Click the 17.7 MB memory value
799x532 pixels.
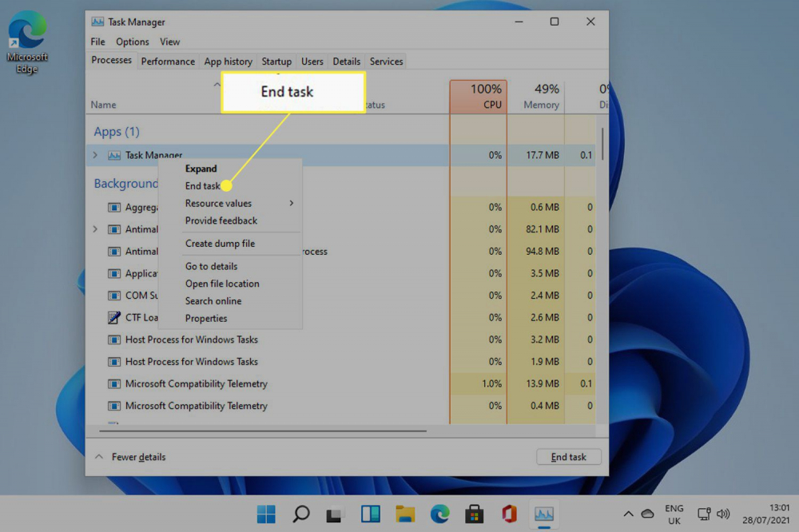click(x=543, y=155)
